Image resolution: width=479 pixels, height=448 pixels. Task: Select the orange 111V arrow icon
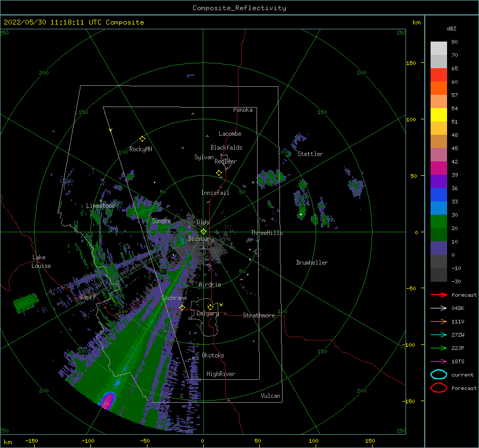[439, 321]
